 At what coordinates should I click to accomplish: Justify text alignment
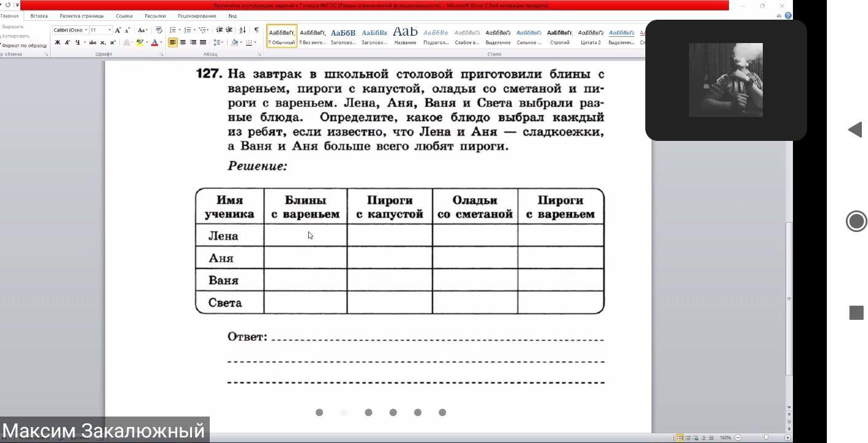pos(202,42)
